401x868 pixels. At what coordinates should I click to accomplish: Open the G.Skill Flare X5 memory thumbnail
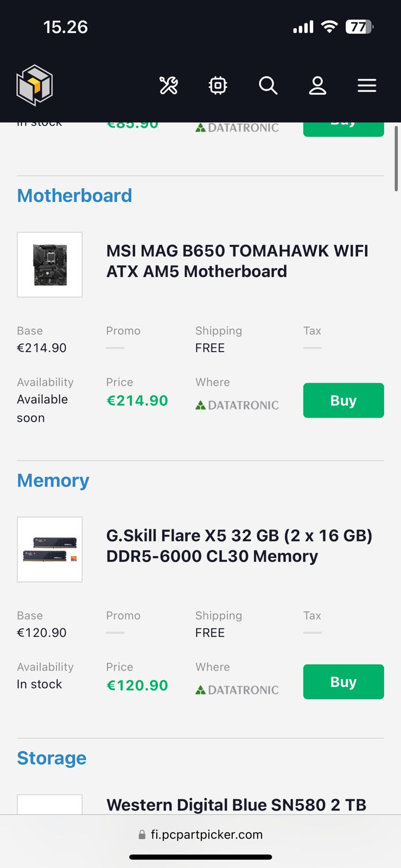click(x=50, y=550)
